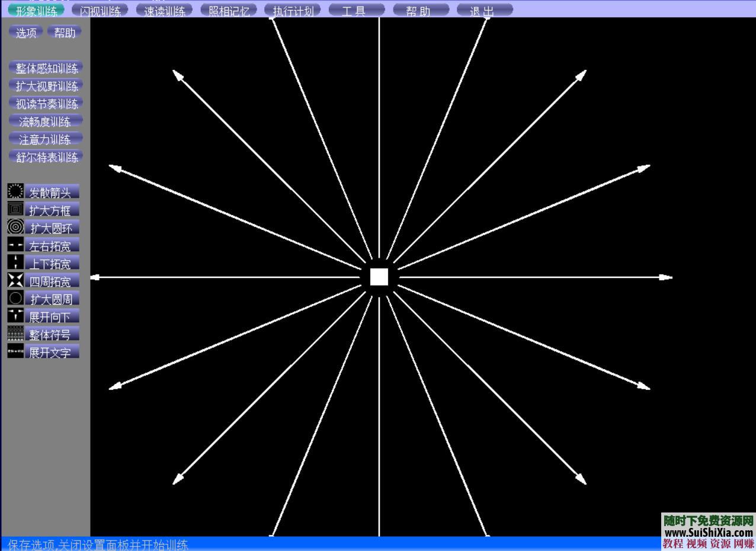The width and height of the screenshot is (756, 551).
Task: Click the white center square in canvas
Action: point(379,277)
